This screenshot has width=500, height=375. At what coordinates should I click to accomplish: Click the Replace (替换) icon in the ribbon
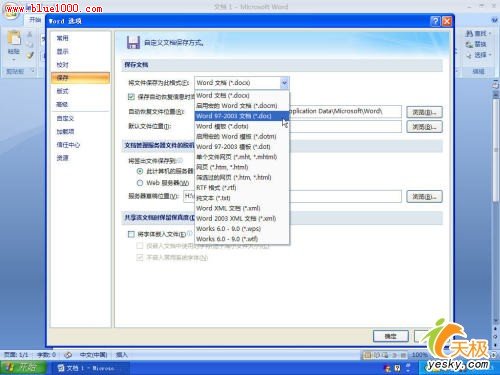coord(469,44)
